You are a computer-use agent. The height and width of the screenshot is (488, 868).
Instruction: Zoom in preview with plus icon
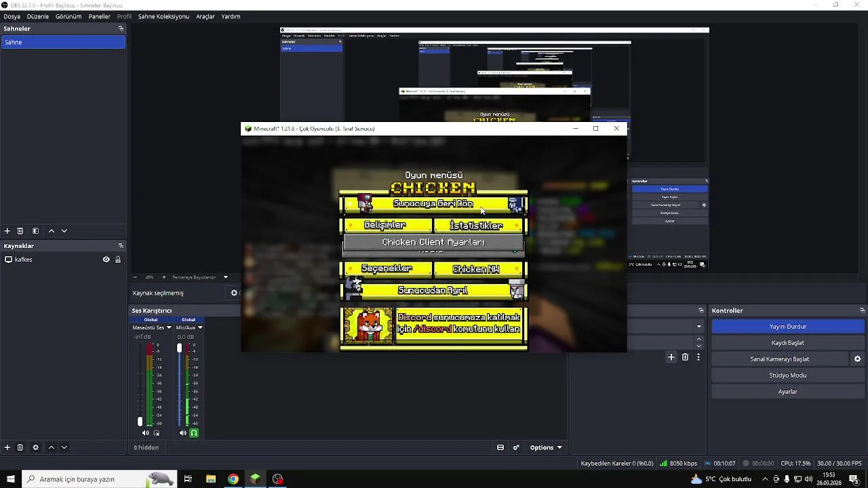(163, 277)
